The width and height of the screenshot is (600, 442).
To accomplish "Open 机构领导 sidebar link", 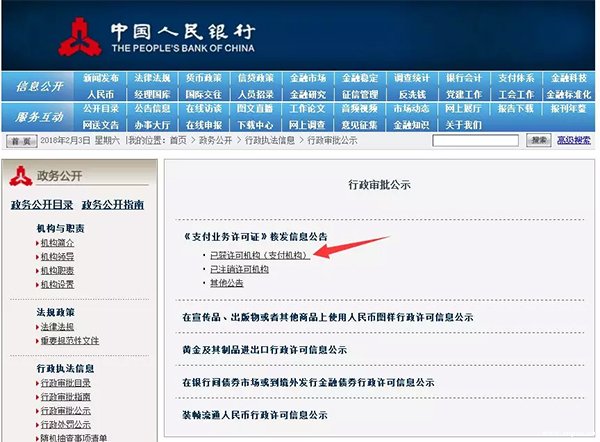I will click(x=57, y=256).
